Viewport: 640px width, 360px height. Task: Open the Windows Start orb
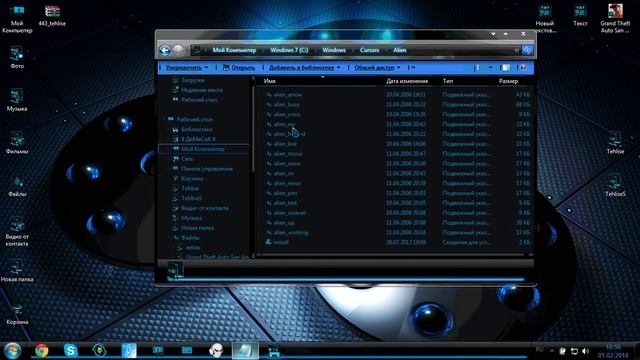[x=12, y=351]
